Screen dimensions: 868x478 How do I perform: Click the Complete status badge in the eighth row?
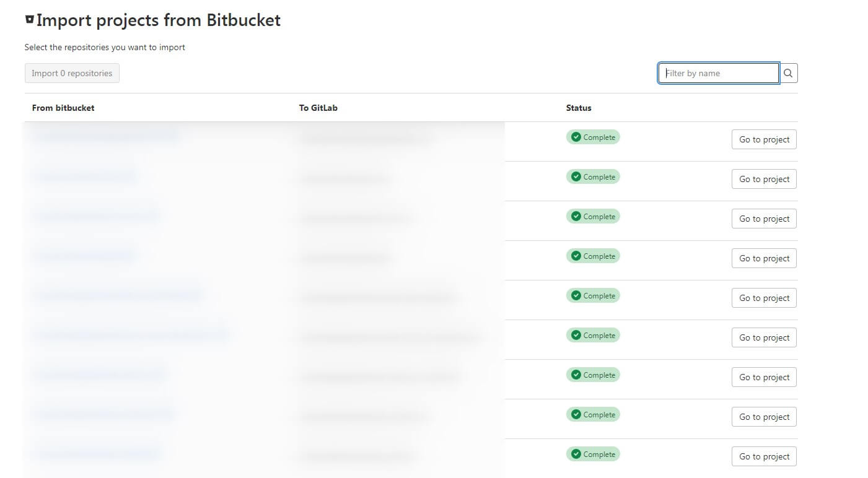coord(593,414)
